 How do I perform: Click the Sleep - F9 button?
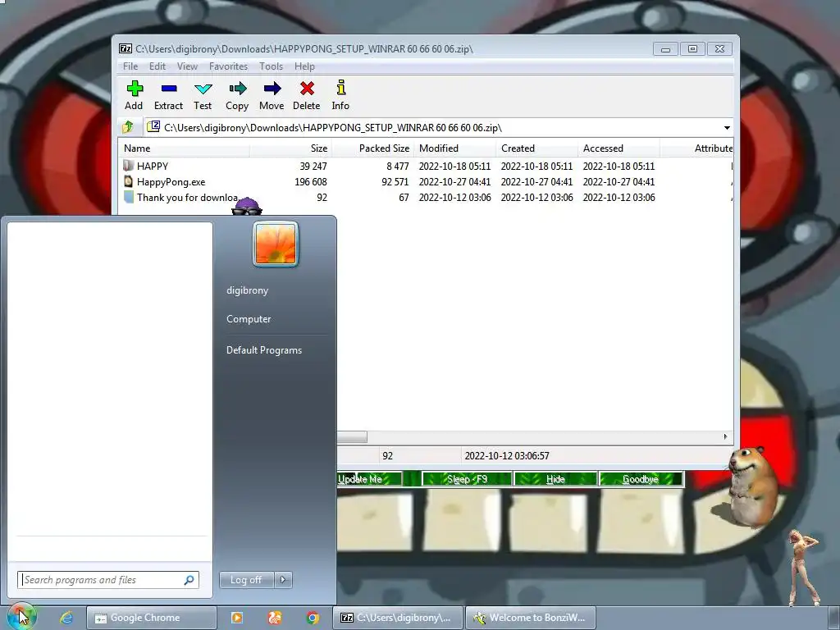pyautogui.click(x=467, y=479)
